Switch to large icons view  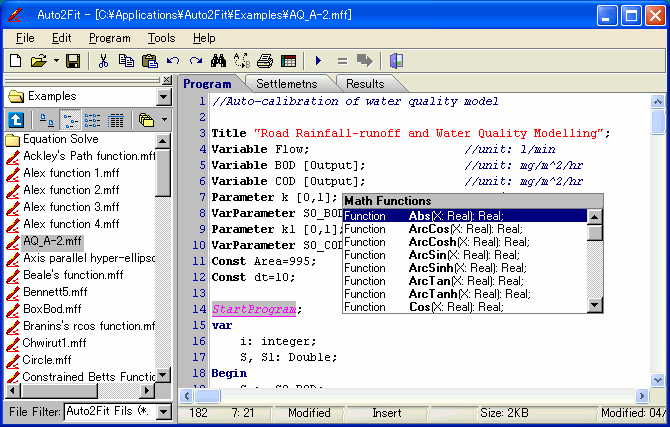[47, 121]
